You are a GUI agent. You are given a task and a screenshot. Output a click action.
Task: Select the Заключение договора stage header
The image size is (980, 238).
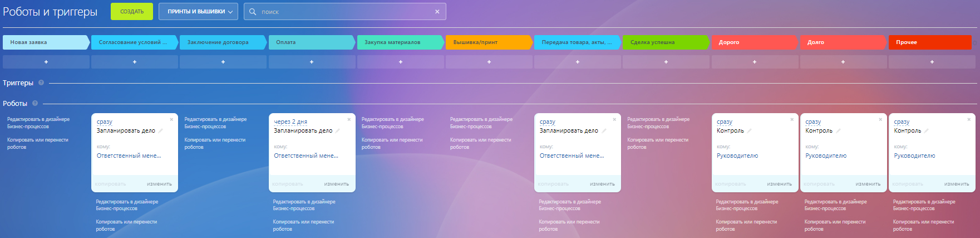pos(223,42)
